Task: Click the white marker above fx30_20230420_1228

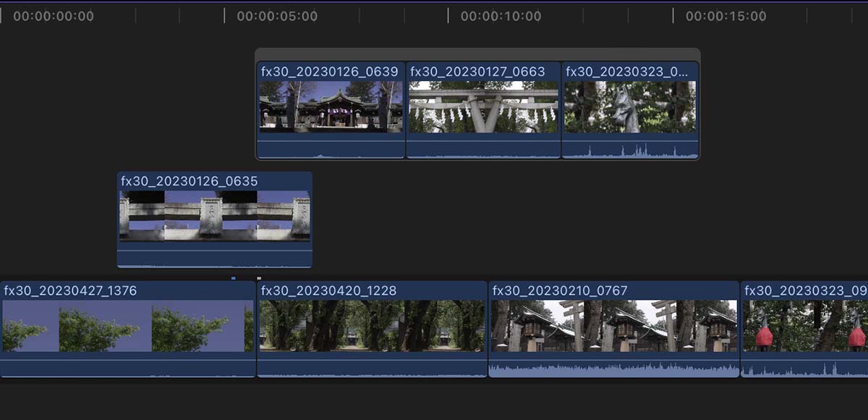Action: [259, 278]
